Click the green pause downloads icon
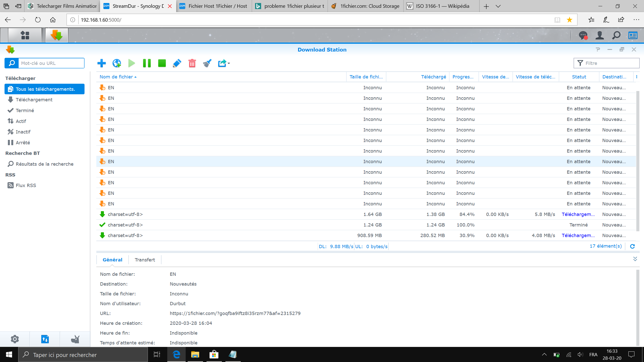The image size is (644, 362). pyautogui.click(x=147, y=63)
